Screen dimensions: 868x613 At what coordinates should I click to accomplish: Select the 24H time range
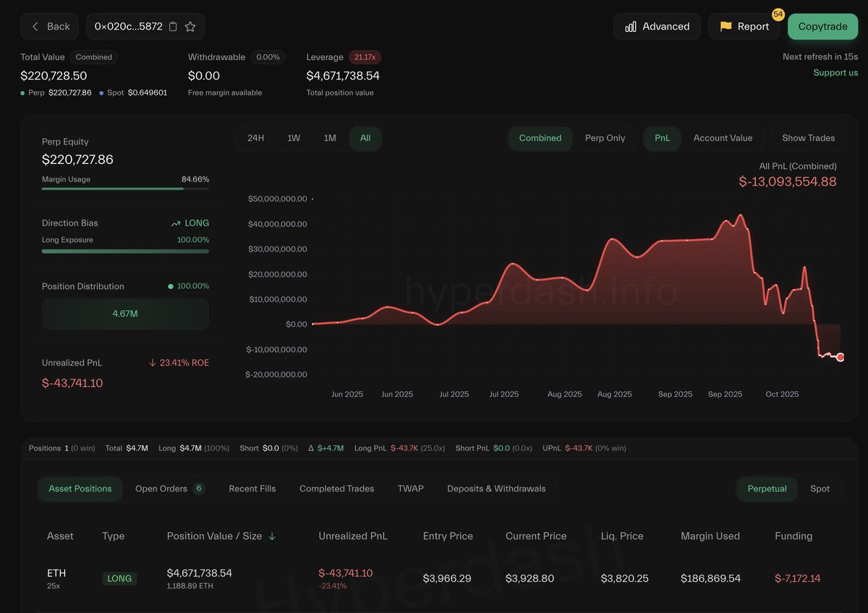pyautogui.click(x=255, y=138)
